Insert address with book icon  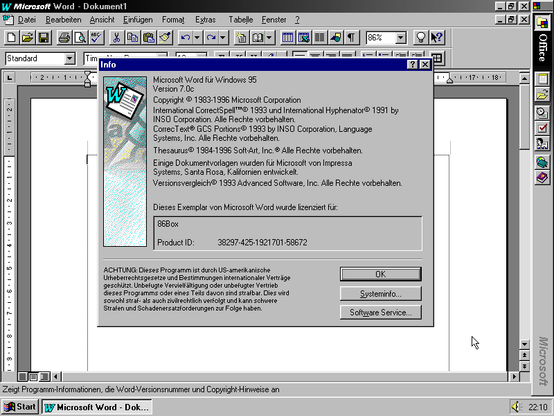[258, 37]
